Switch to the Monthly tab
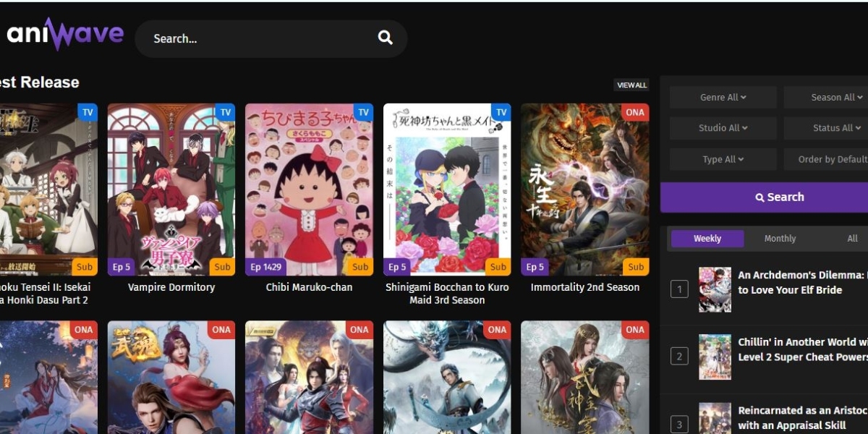The height and width of the screenshot is (434, 868). [780, 239]
